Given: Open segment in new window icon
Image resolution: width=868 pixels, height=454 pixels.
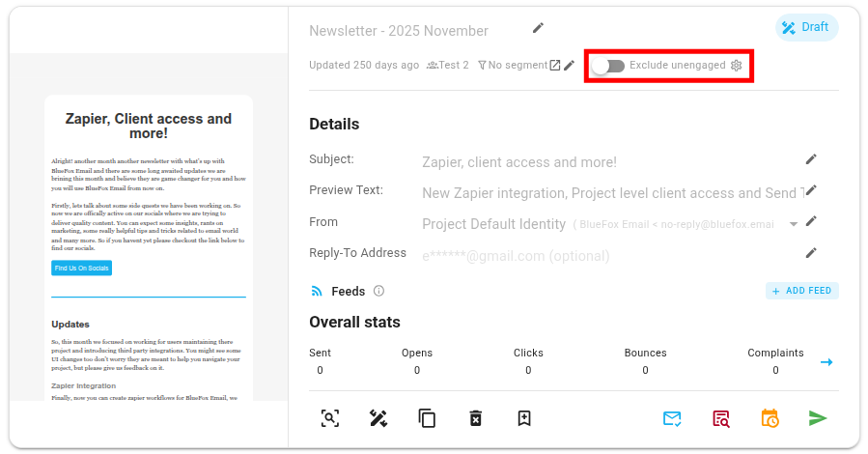Looking at the screenshot, I should click(554, 66).
